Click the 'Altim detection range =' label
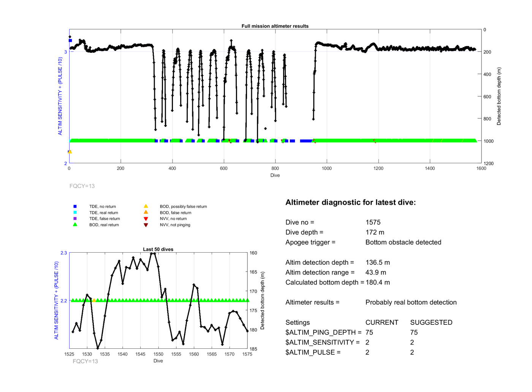Screen dimensions: 532x392 coord(320,272)
